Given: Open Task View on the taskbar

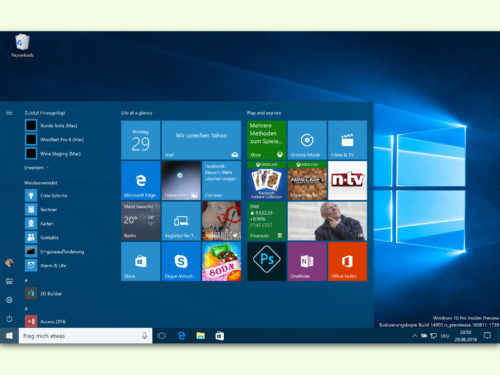Looking at the screenshot, I should click(162, 336).
